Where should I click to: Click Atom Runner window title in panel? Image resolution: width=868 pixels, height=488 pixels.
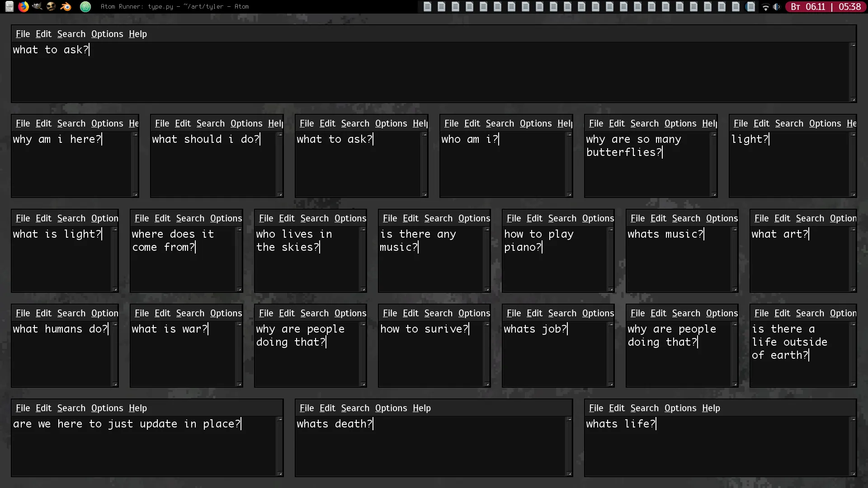pos(175,7)
